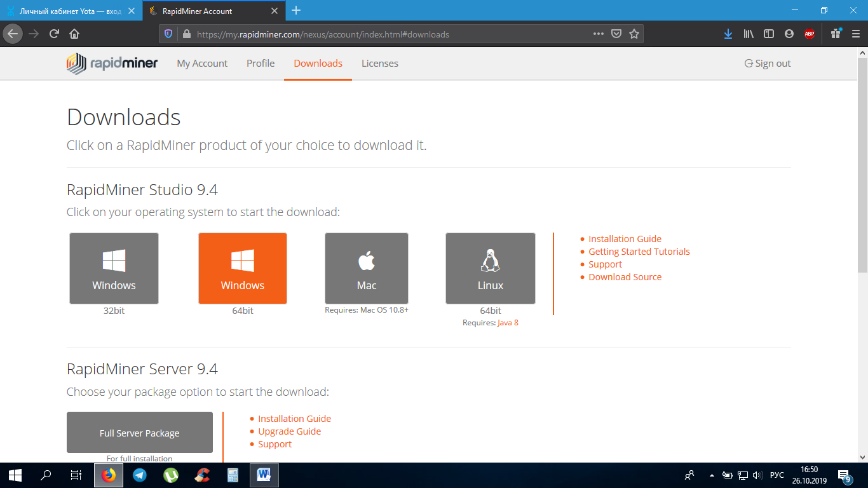Open page actions three-dot menu

coord(599,34)
